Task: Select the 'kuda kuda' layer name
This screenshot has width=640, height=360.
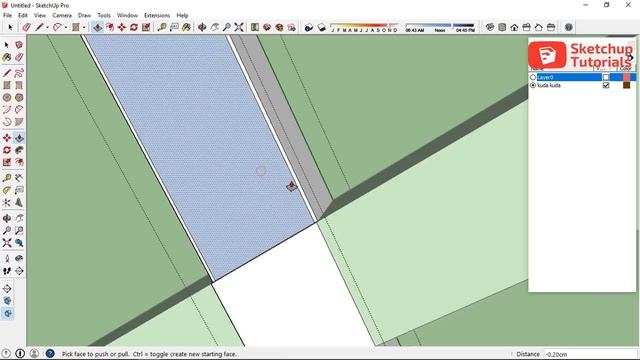Action: (549, 85)
